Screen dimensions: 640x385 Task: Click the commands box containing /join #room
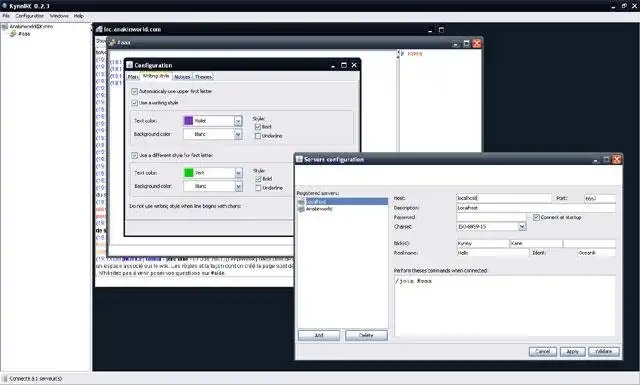click(x=504, y=306)
